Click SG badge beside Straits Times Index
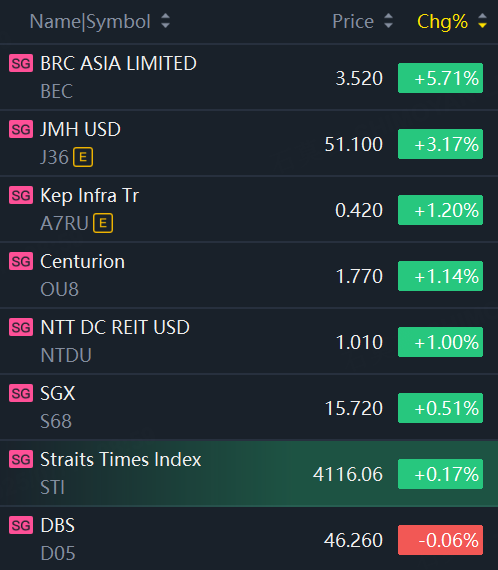This screenshot has width=498, height=570. pyautogui.click(x=21, y=459)
